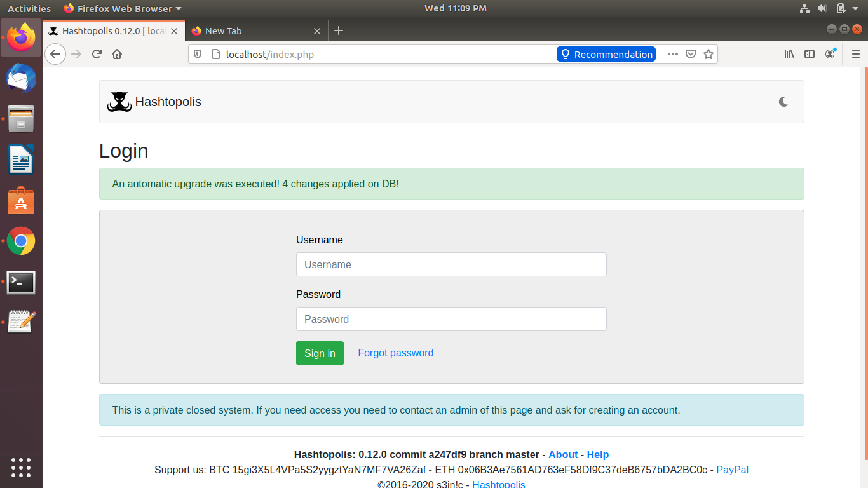Focus the Username input field
The image size is (868, 488).
451,264
